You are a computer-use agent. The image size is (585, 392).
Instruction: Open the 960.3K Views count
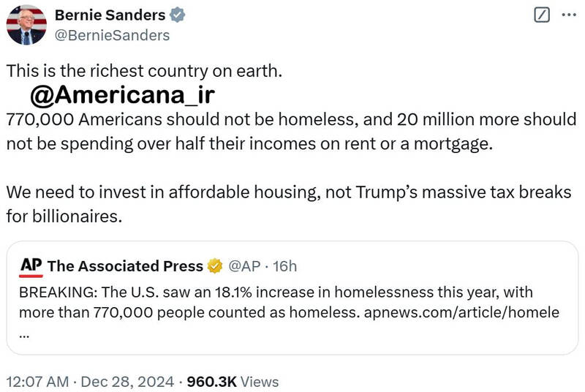[233, 381]
